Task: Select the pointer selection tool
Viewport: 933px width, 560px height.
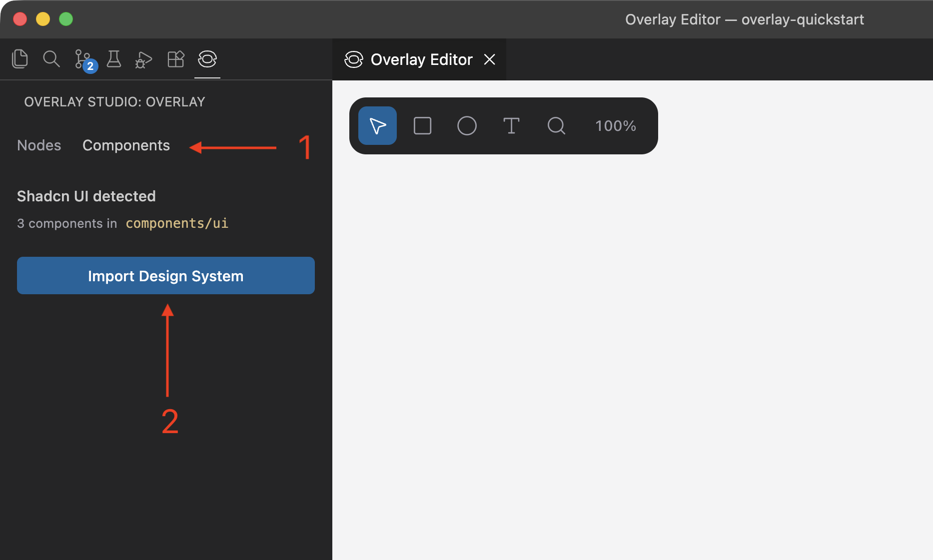Action: point(377,125)
